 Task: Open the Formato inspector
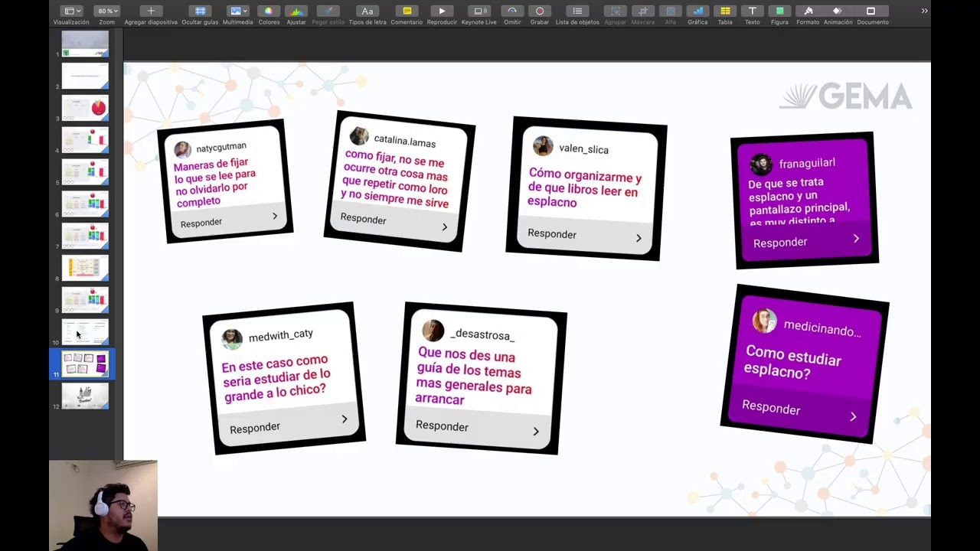pyautogui.click(x=808, y=11)
